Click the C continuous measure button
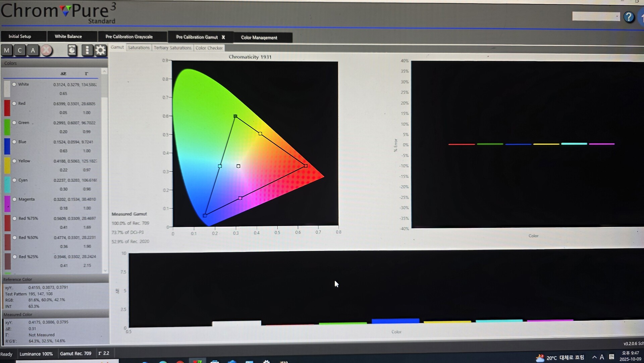The width and height of the screenshot is (644, 363). 20,50
